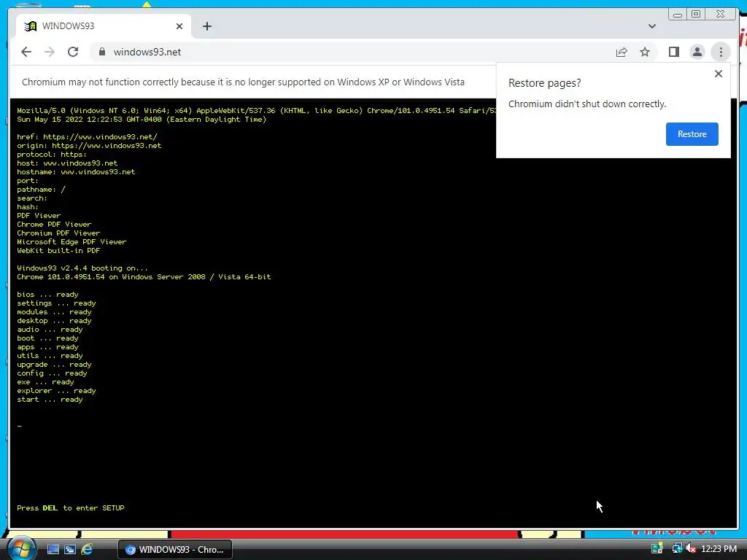Select the WINDOWS93 browser tab
Image resolution: width=747 pixels, height=560 pixels.
[x=104, y=26]
